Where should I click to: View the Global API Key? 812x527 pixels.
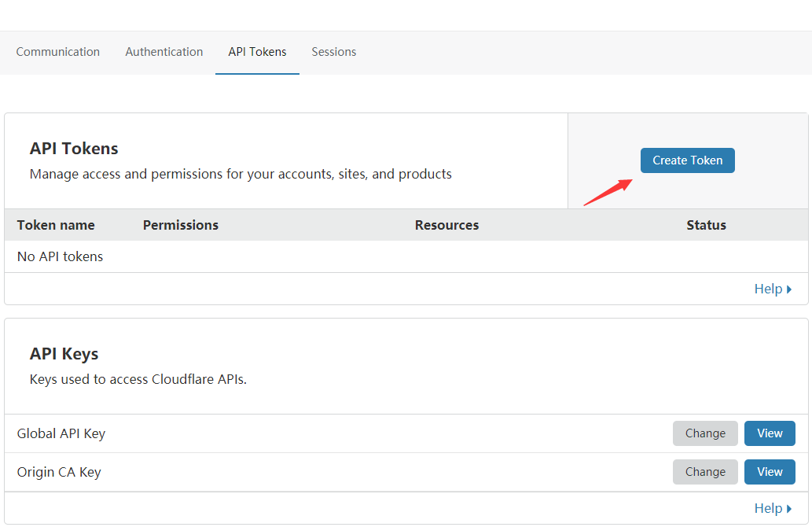(770, 433)
